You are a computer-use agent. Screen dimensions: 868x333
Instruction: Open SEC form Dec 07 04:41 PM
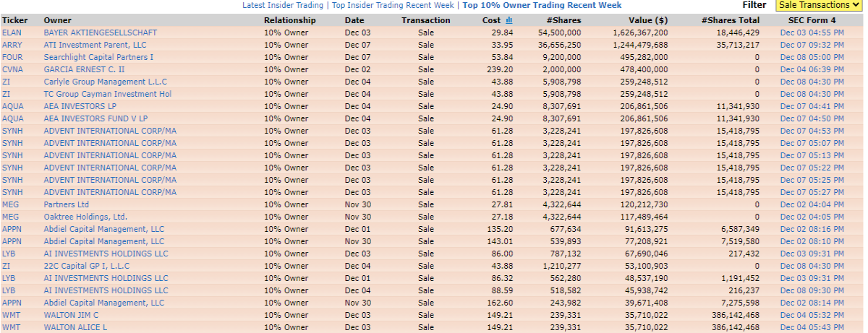pyautogui.click(x=812, y=106)
